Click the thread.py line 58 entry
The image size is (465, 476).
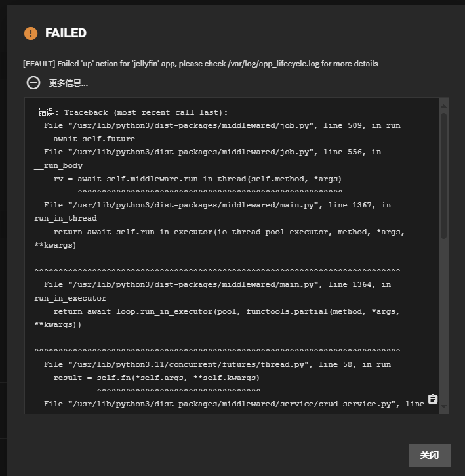[217, 364]
